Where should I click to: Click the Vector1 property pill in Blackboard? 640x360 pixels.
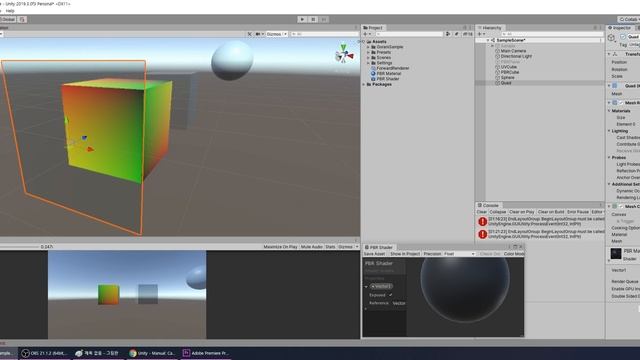point(381,287)
